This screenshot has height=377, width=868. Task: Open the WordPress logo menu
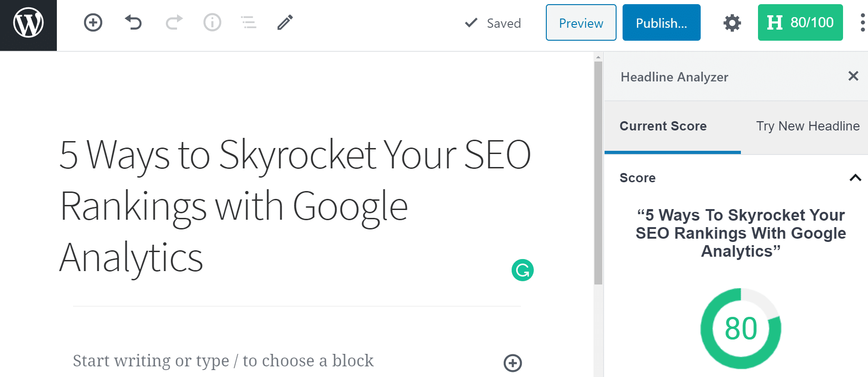[x=28, y=25]
